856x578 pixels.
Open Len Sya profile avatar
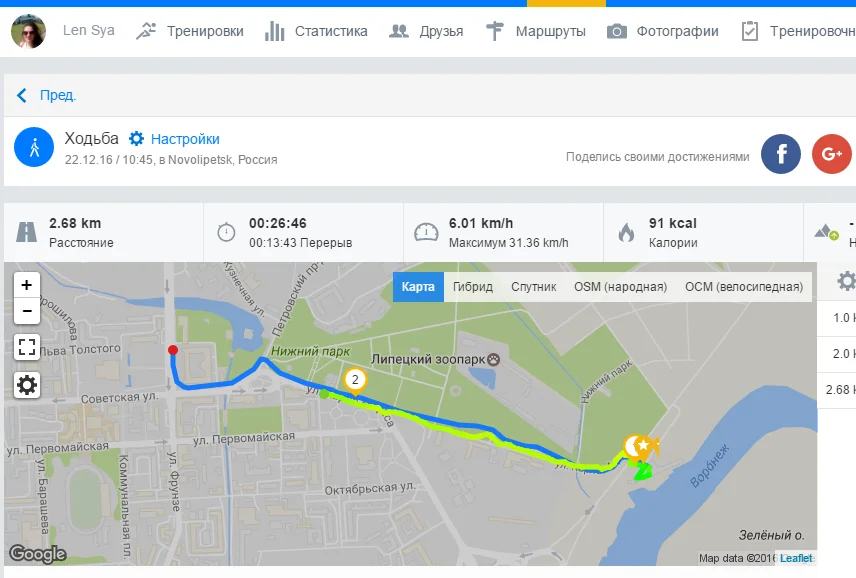tap(28, 31)
